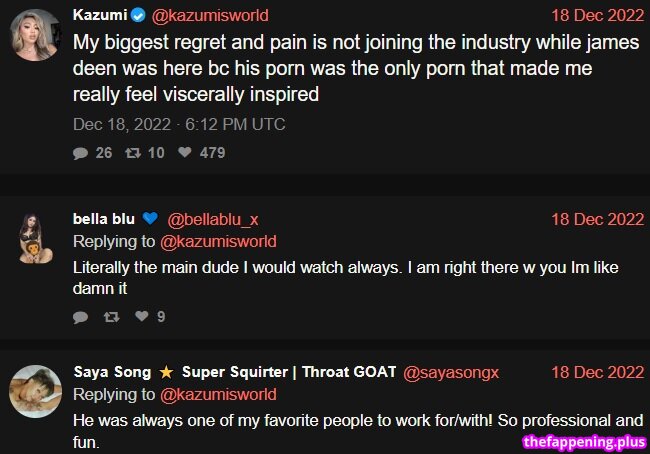Open bella blu's avatar image

(36, 238)
